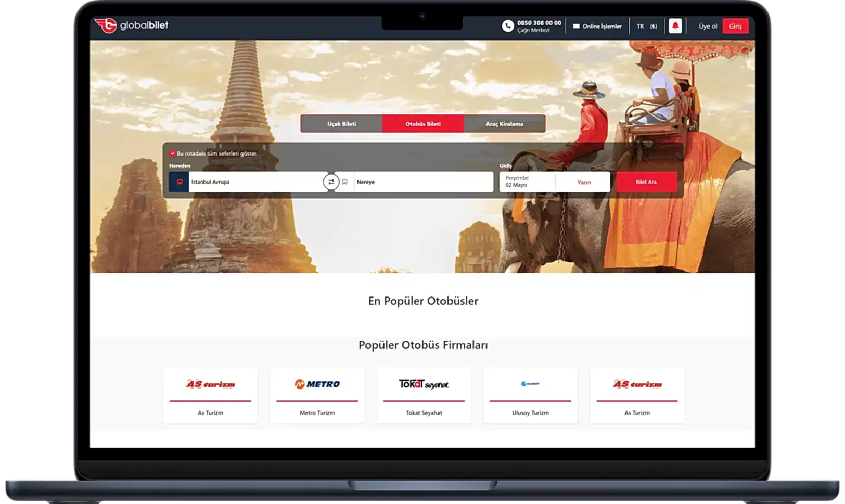845x504 pixels.
Task: Open the currency (₺) selector
Action: pos(654,25)
